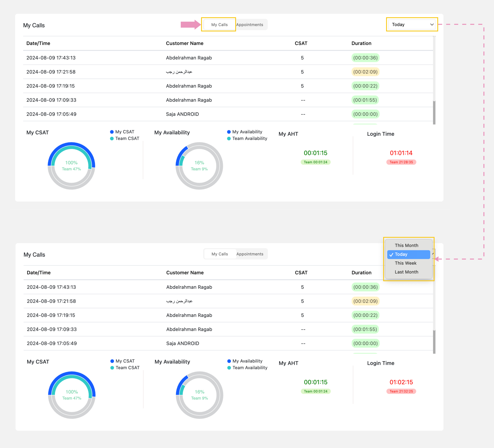494x448 pixels.
Task: Toggle 'My CSAT' legend dot in top chart
Action: pos(112,132)
